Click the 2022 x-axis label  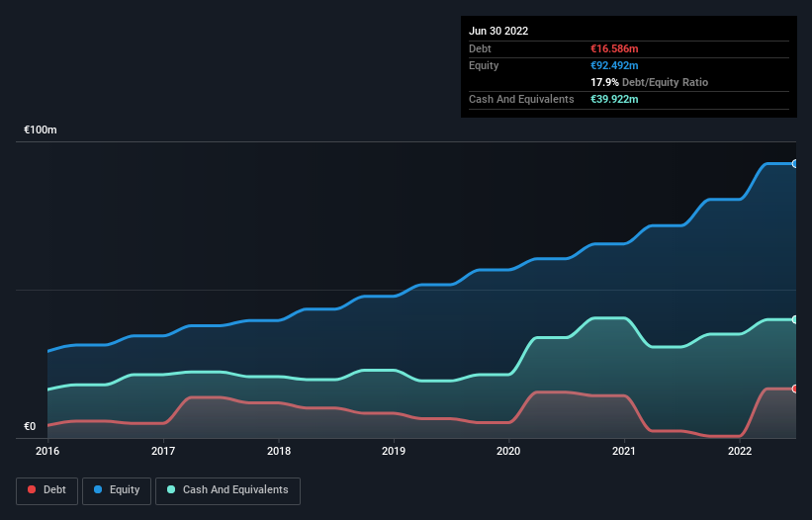740,451
